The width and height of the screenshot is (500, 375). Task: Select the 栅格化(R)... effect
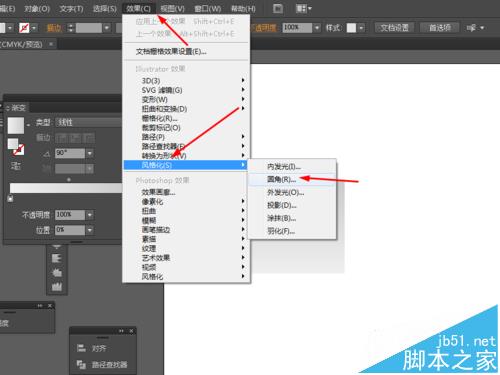186,118
